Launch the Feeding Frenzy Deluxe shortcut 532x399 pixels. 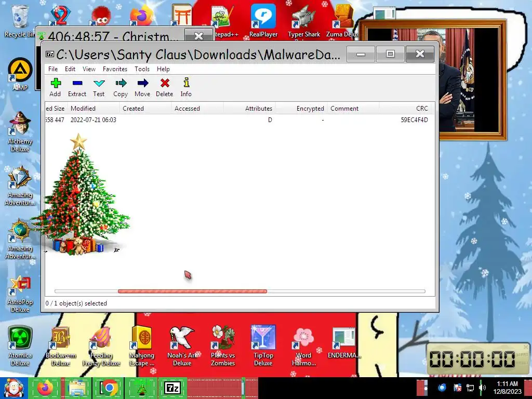tap(101, 346)
